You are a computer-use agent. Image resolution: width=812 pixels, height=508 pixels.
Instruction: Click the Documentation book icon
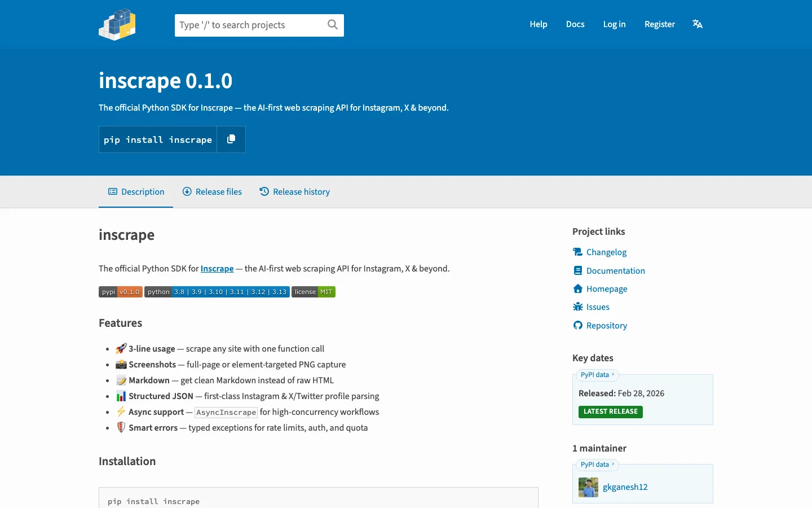point(577,271)
